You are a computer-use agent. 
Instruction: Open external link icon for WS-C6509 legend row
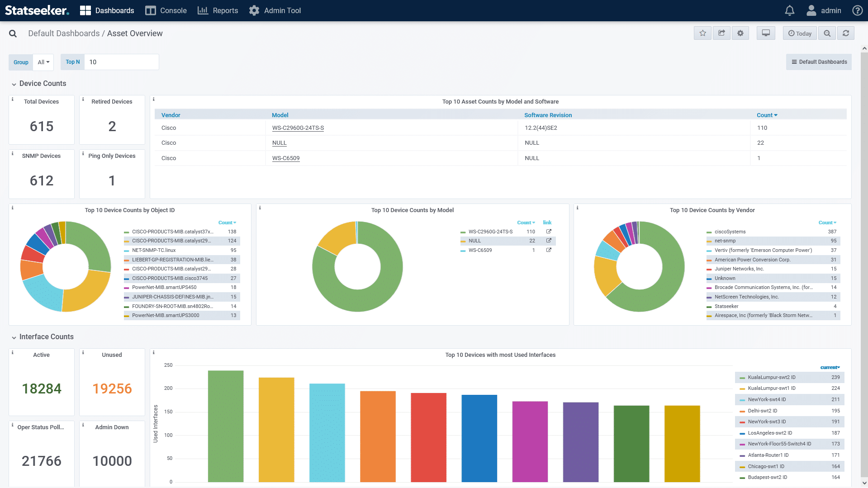(x=549, y=250)
